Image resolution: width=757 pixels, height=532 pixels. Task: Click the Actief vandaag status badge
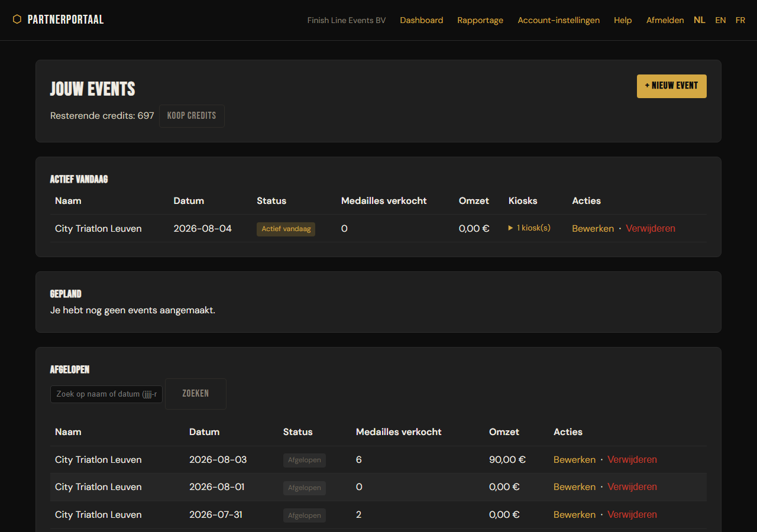286,229
